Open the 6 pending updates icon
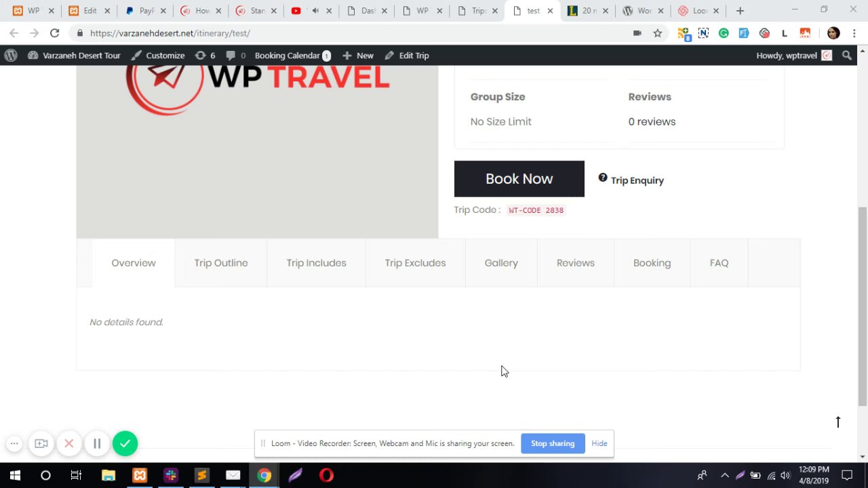Viewport: 868px width, 488px height. click(x=205, y=56)
